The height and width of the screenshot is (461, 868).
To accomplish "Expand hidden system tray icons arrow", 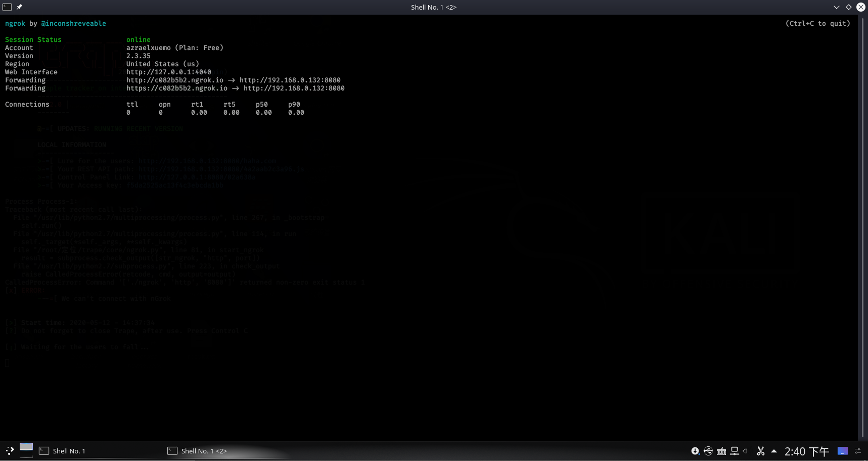I will coord(773,451).
